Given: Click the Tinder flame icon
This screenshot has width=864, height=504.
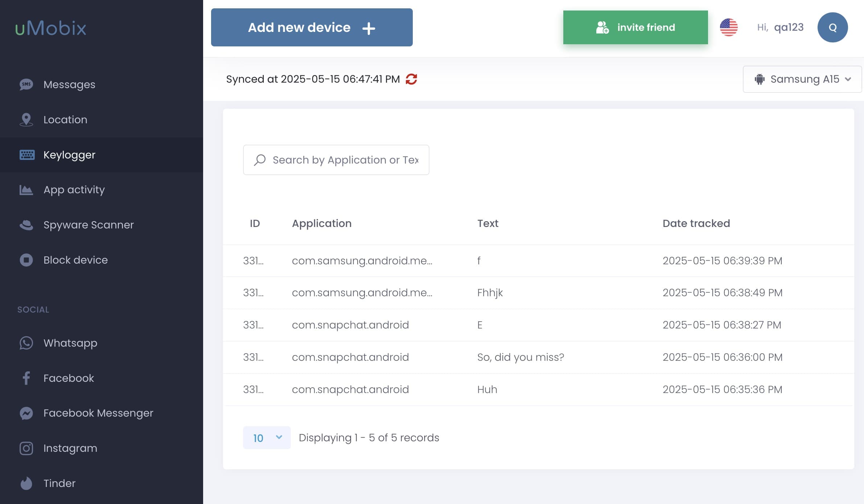Looking at the screenshot, I should [x=26, y=483].
